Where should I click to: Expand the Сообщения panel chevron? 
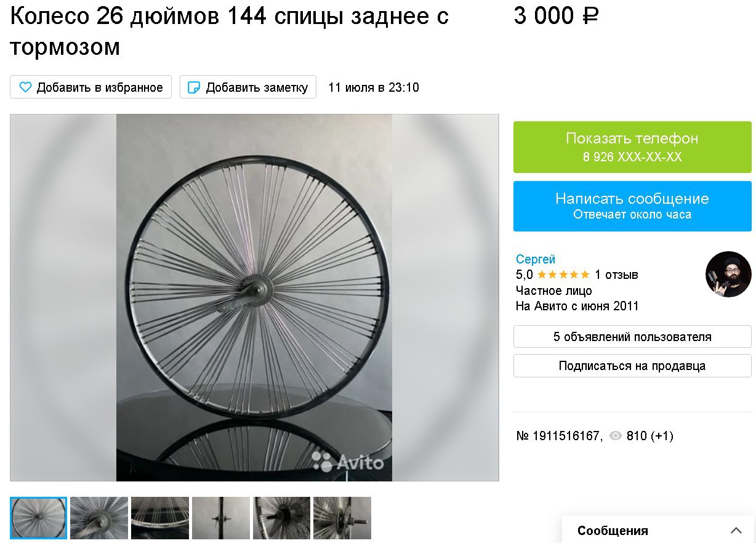(x=736, y=531)
